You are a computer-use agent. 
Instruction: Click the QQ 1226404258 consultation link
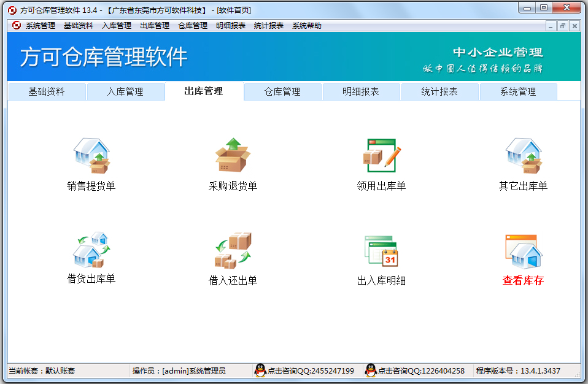[415, 371]
